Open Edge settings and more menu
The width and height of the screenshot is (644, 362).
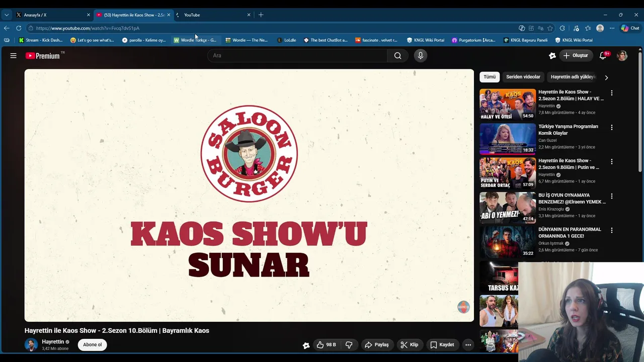(612, 28)
